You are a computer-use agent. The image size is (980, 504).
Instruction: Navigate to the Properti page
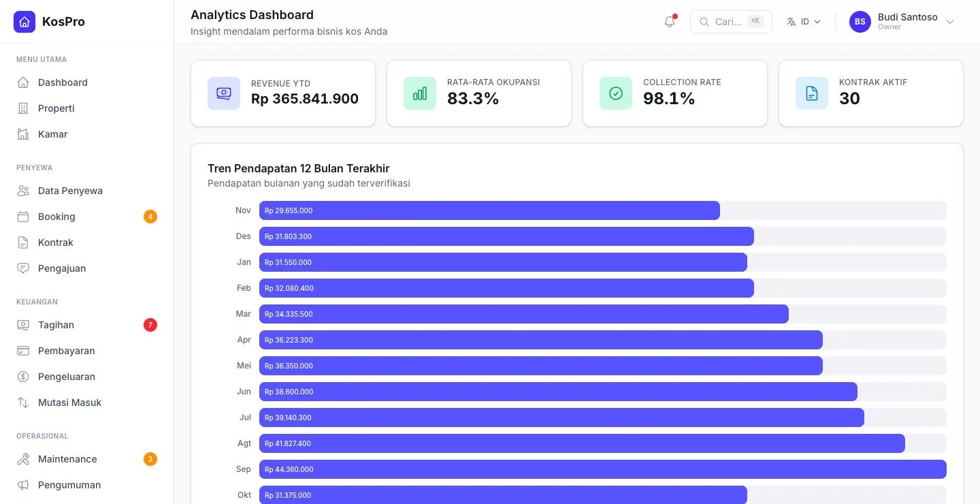coord(87,108)
